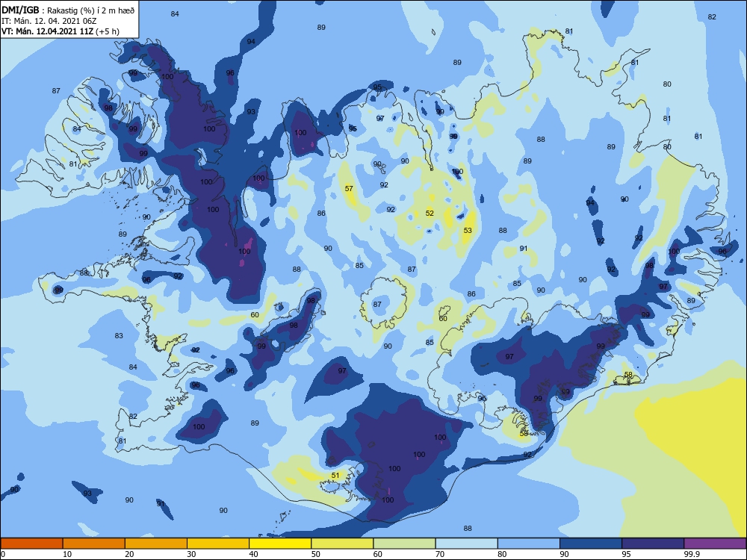This screenshot has height=560, width=747.
Task: Click the legend tick label '70'
Action: [x=440, y=554]
